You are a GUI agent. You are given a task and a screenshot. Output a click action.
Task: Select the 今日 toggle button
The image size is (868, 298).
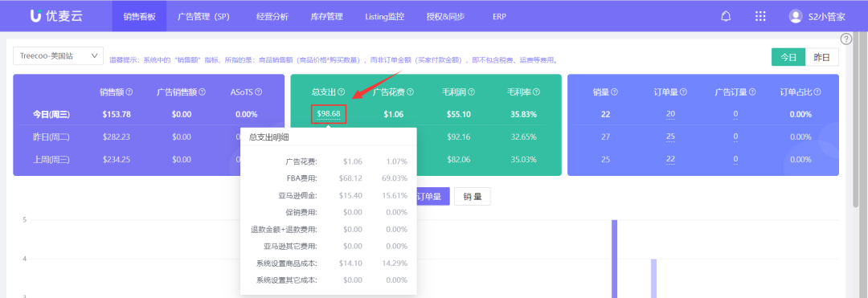coord(788,57)
